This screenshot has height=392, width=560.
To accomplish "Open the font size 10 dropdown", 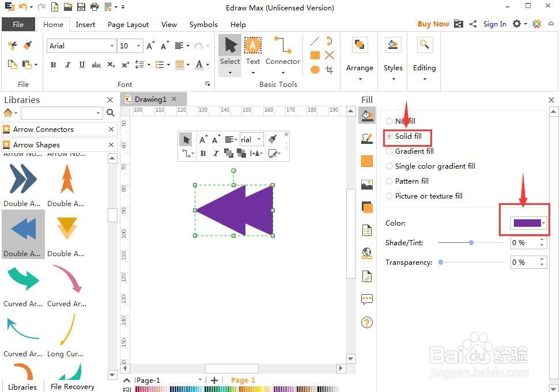I will [x=139, y=45].
